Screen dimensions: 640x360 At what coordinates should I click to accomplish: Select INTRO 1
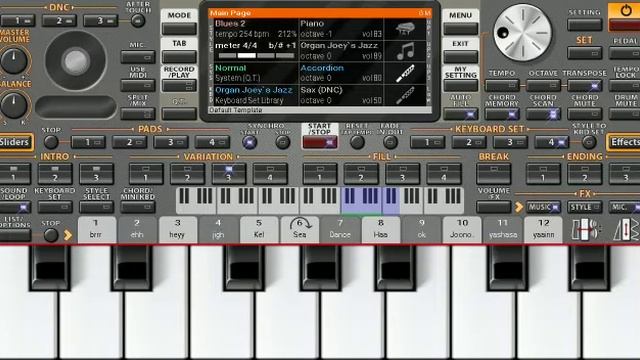[x=14, y=173]
